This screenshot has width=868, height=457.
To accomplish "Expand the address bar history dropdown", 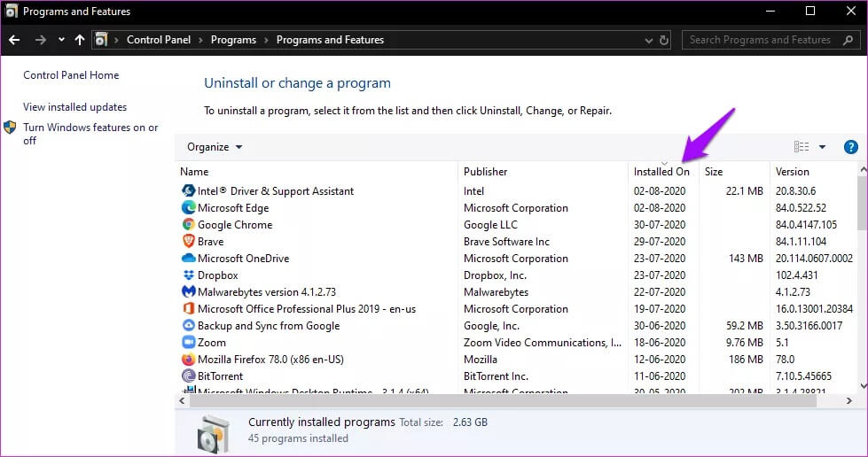I will pyautogui.click(x=649, y=40).
